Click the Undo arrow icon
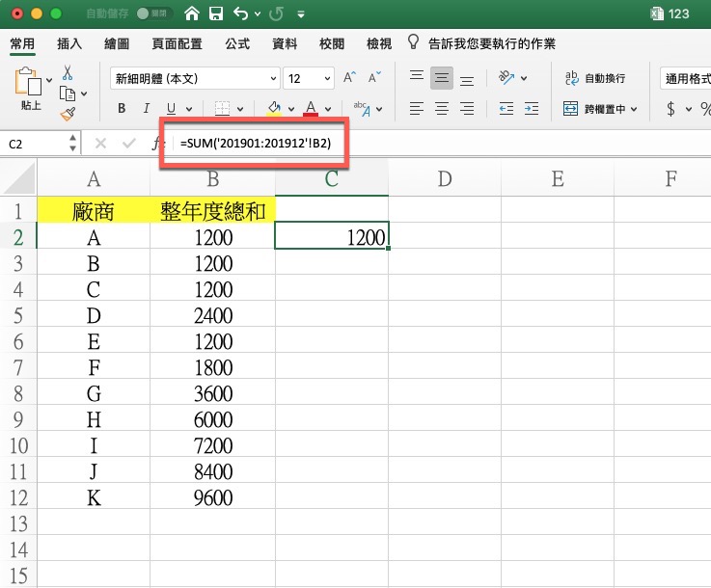The width and height of the screenshot is (711, 588). point(240,14)
